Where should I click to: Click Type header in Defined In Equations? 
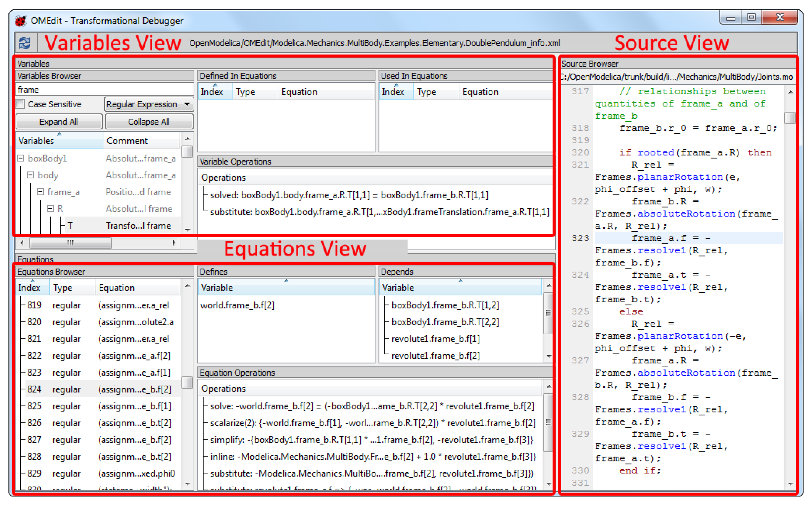(x=255, y=91)
